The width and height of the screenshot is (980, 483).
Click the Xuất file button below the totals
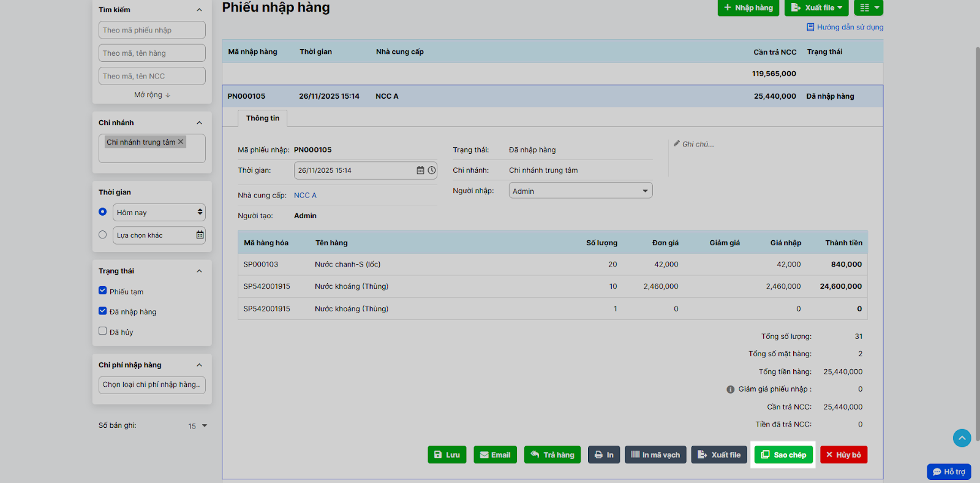click(x=719, y=455)
